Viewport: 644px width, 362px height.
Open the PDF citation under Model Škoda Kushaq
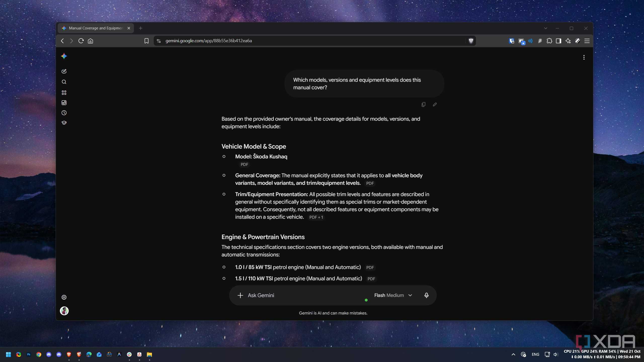click(244, 164)
